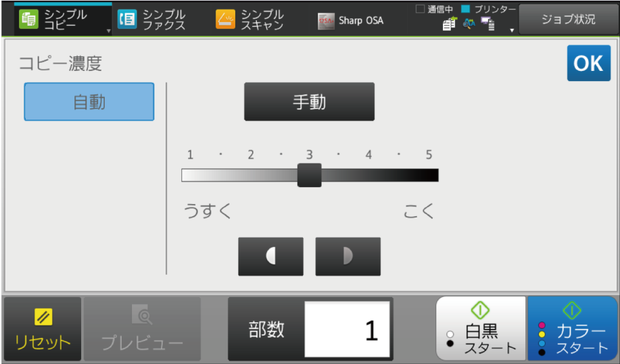Set density to the light end of slider
Screen dimensions: 620x364
[187, 176]
